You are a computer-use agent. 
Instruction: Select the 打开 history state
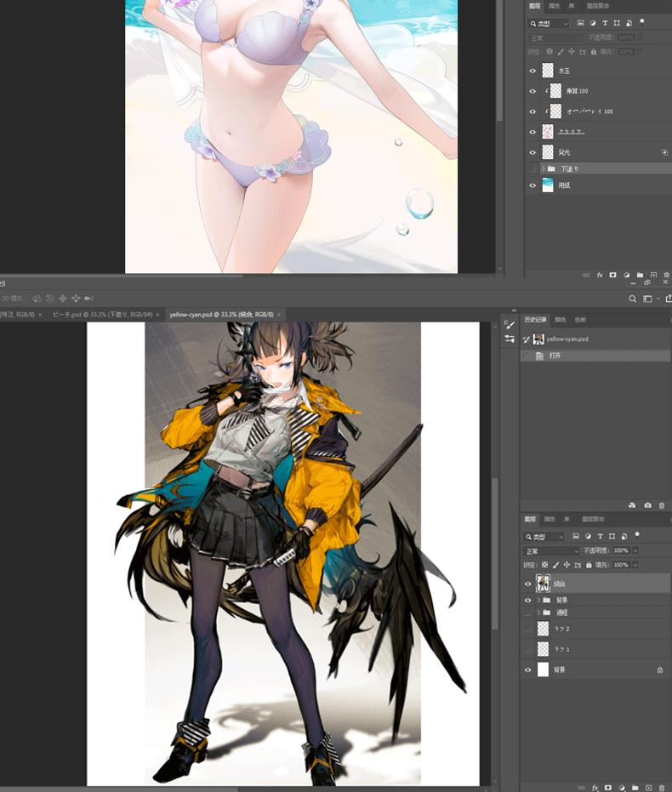point(554,356)
